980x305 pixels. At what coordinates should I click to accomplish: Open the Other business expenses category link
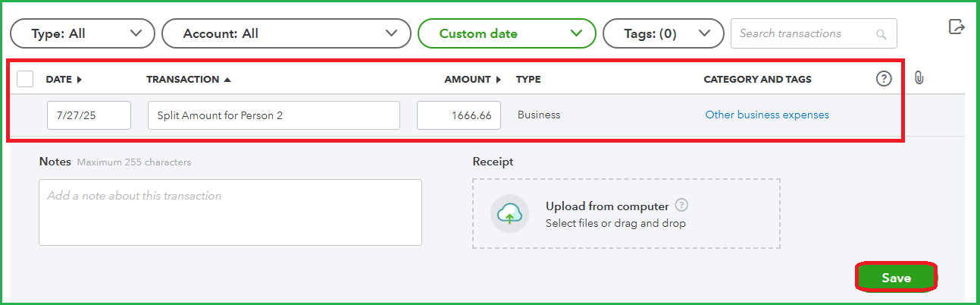point(767,115)
